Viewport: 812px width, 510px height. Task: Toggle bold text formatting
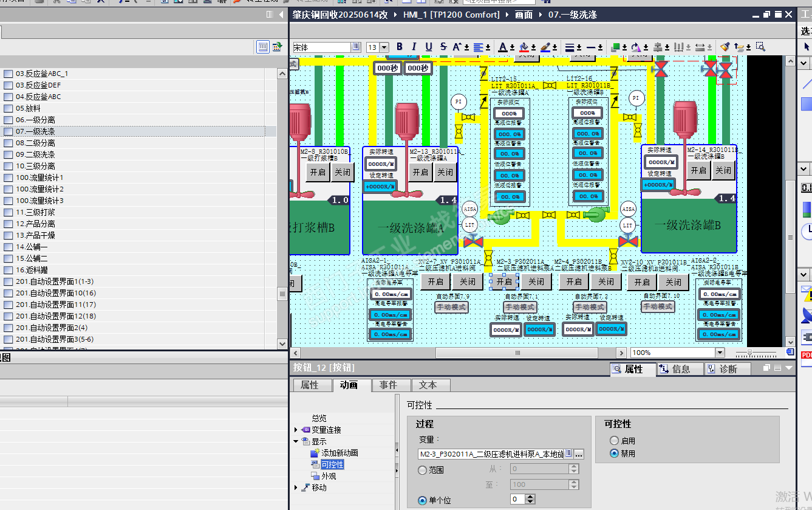tap(400, 47)
